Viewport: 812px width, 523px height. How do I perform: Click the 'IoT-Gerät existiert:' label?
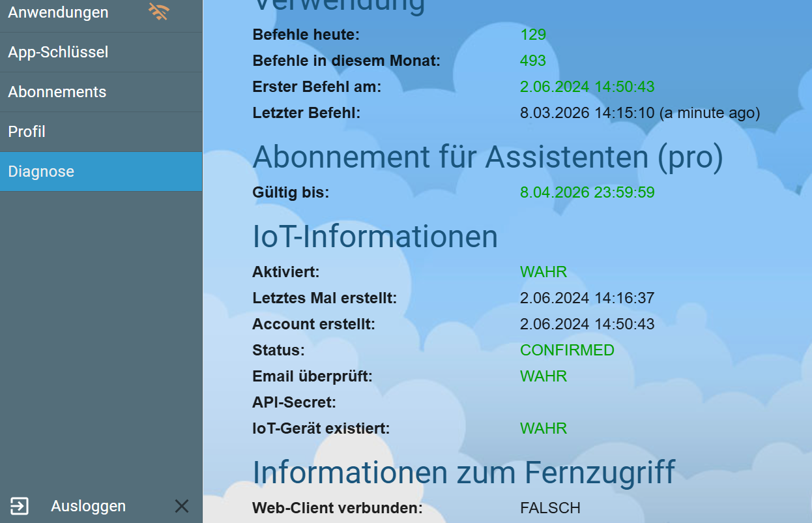(321, 428)
